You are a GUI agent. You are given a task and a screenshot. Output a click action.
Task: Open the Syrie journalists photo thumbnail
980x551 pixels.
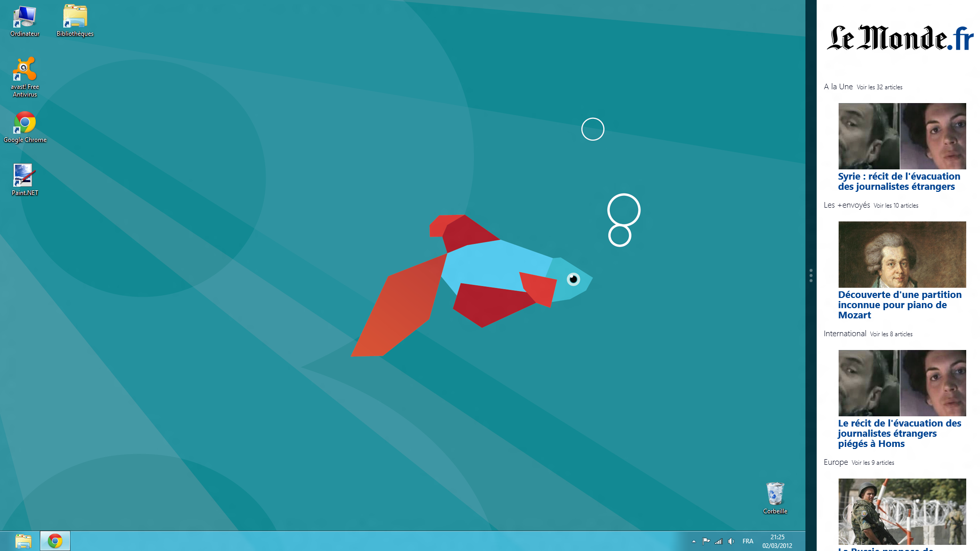(x=902, y=136)
